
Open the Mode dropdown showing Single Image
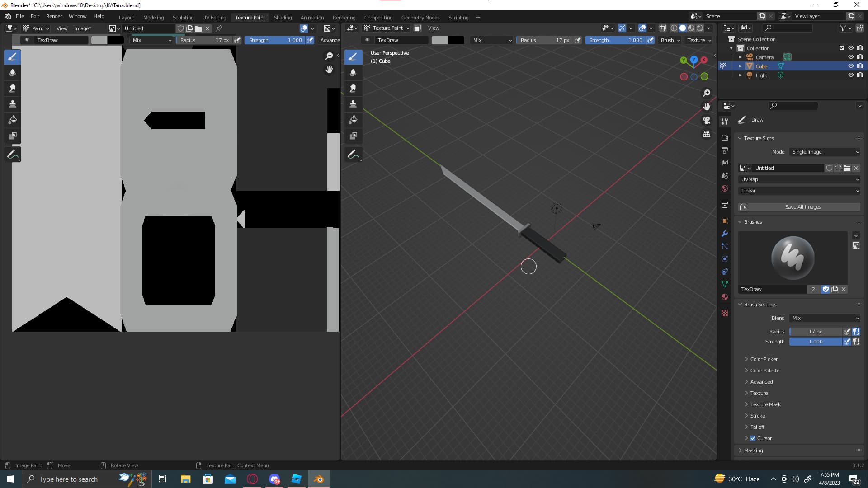825,152
